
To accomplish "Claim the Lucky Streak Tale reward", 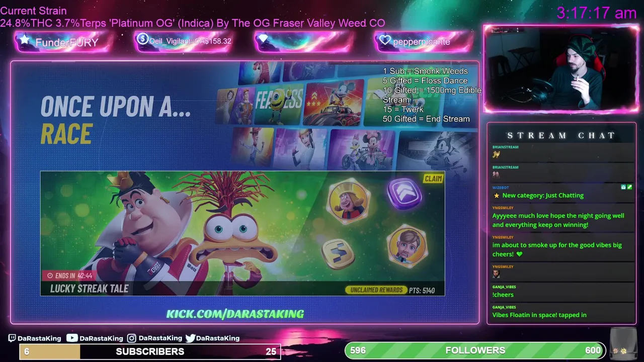I will tap(433, 178).
